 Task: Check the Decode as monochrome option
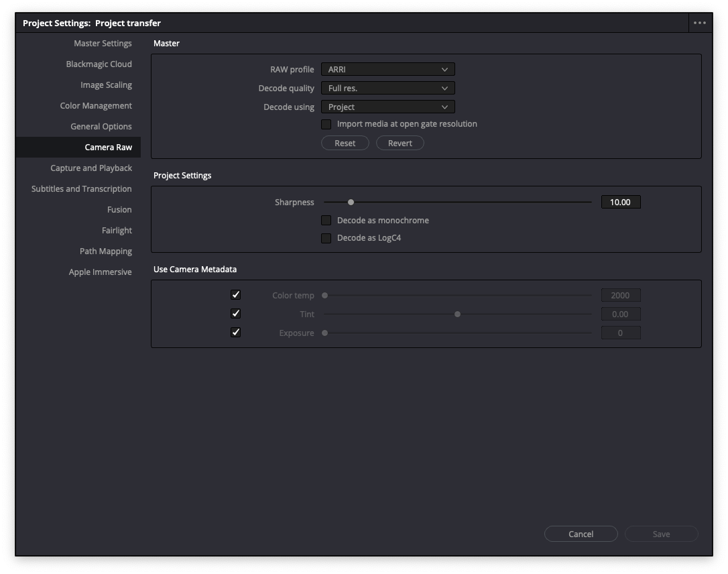tap(326, 220)
